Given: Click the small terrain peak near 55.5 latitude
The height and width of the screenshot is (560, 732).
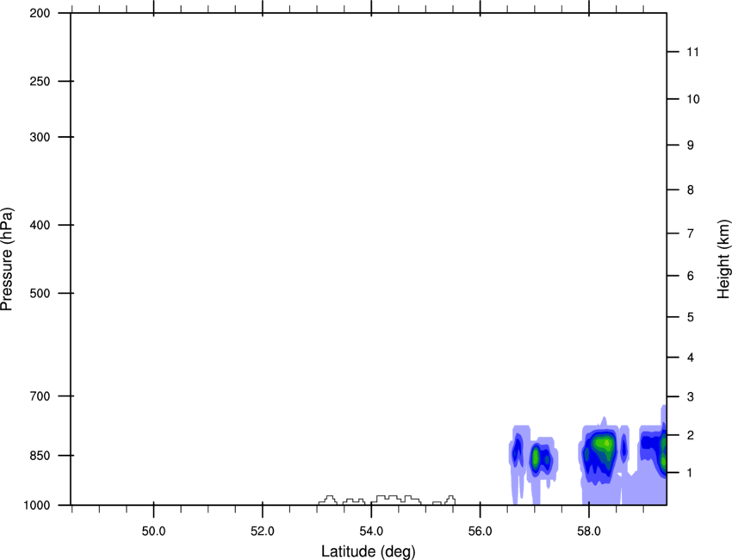Looking at the screenshot, I should pyautogui.click(x=450, y=501).
